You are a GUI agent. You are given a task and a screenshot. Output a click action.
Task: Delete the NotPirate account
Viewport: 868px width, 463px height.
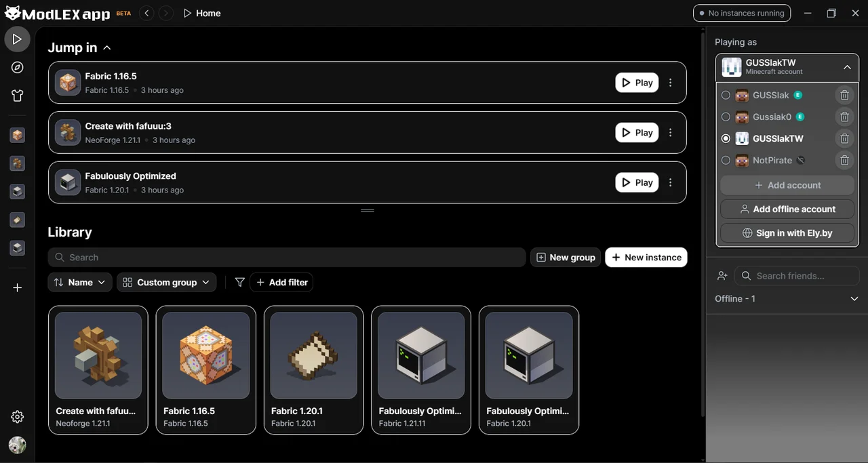point(844,161)
